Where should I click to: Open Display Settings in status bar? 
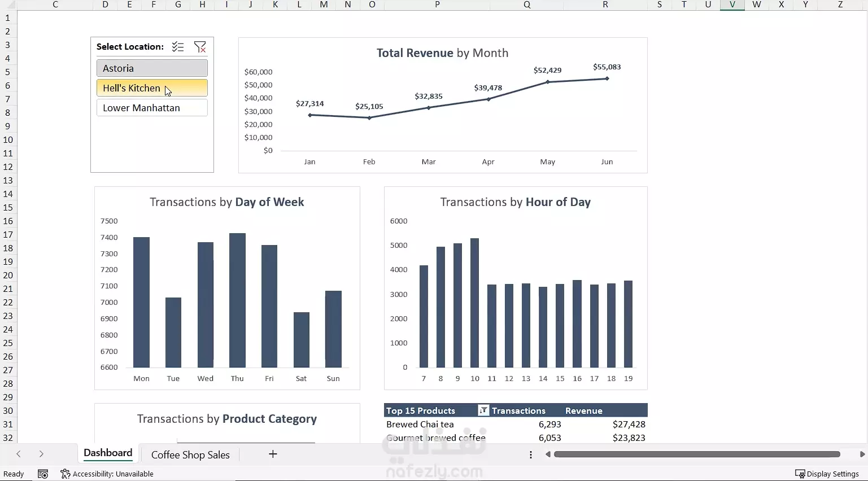tap(827, 474)
